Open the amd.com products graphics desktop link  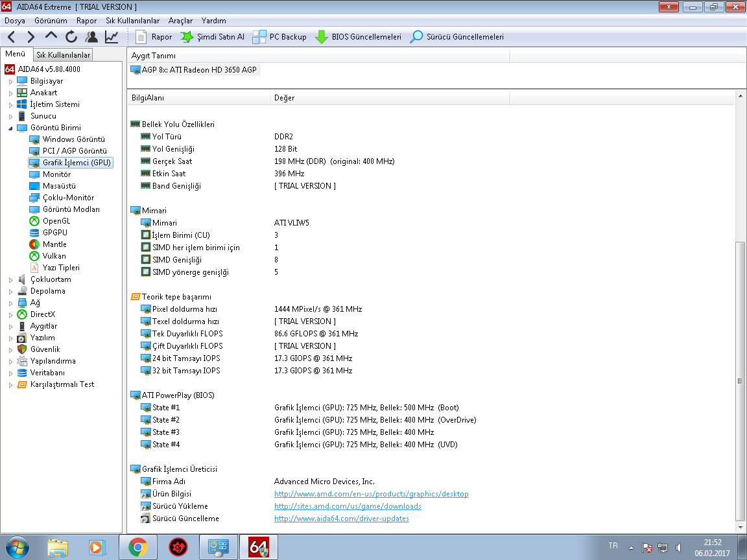371,494
